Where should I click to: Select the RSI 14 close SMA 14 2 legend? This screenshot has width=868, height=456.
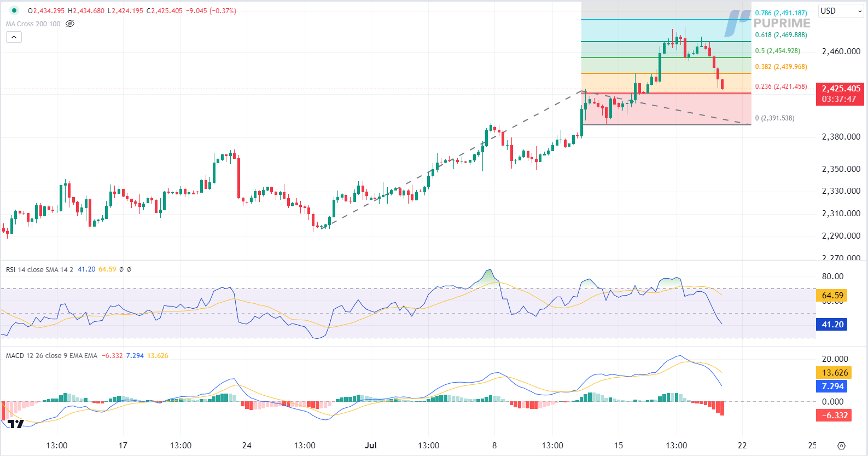[39, 269]
